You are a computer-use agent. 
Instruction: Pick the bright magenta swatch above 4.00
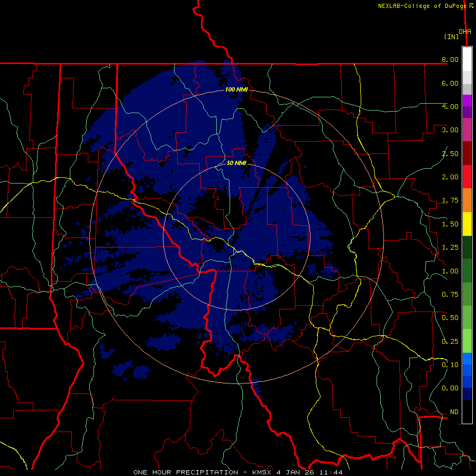coord(467,100)
